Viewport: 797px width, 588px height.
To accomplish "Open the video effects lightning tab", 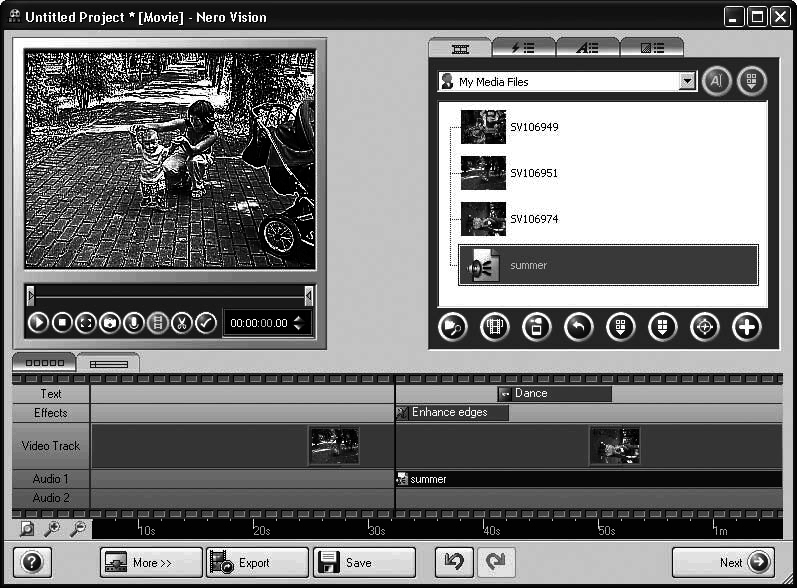I will click(523, 47).
